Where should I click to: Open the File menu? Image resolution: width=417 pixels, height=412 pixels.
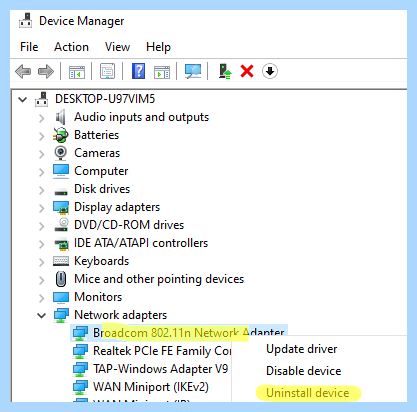pyautogui.click(x=29, y=47)
